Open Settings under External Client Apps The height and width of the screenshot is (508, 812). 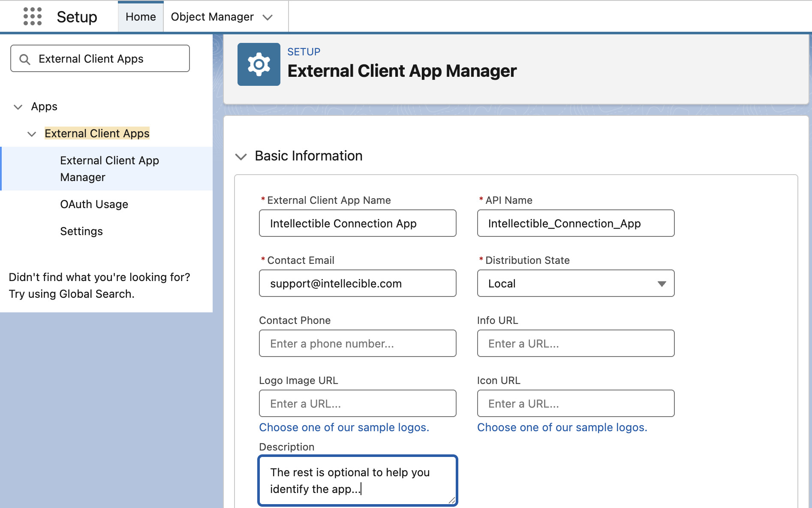tap(81, 231)
